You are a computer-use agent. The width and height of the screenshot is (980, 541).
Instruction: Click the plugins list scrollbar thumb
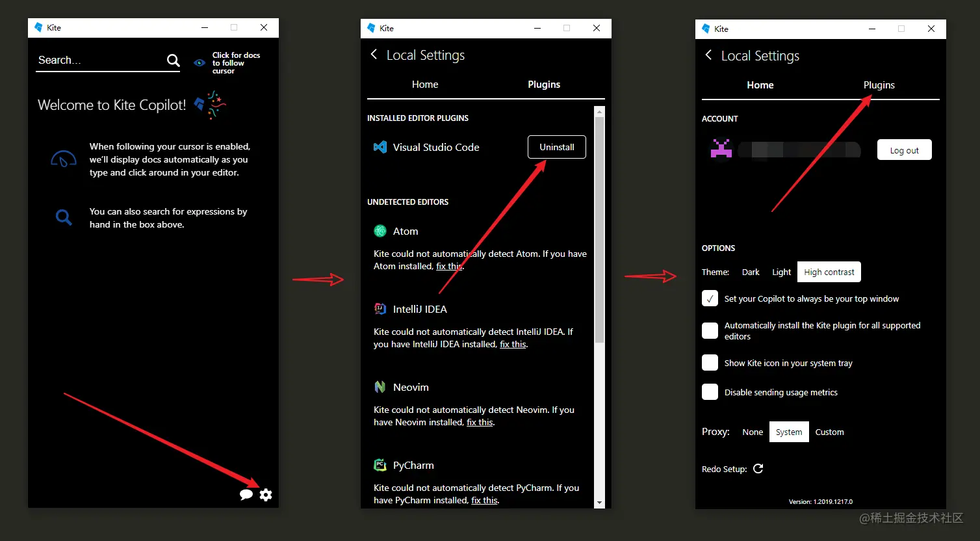pos(600,230)
